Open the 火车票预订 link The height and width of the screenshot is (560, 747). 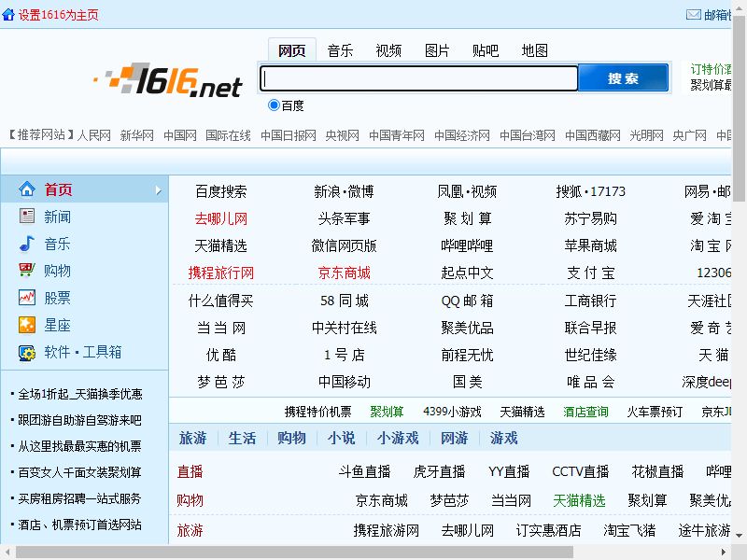point(655,412)
